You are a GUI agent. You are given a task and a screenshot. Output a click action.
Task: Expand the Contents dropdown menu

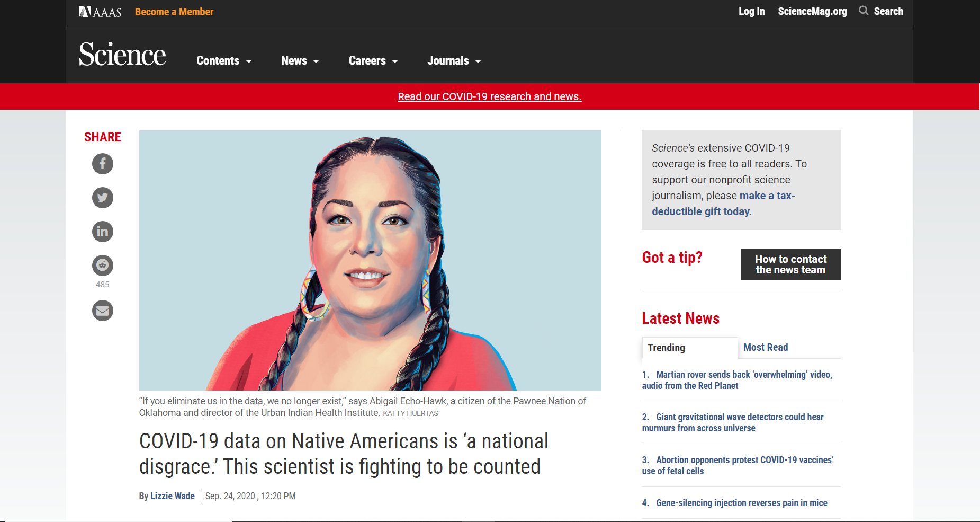[223, 61]
